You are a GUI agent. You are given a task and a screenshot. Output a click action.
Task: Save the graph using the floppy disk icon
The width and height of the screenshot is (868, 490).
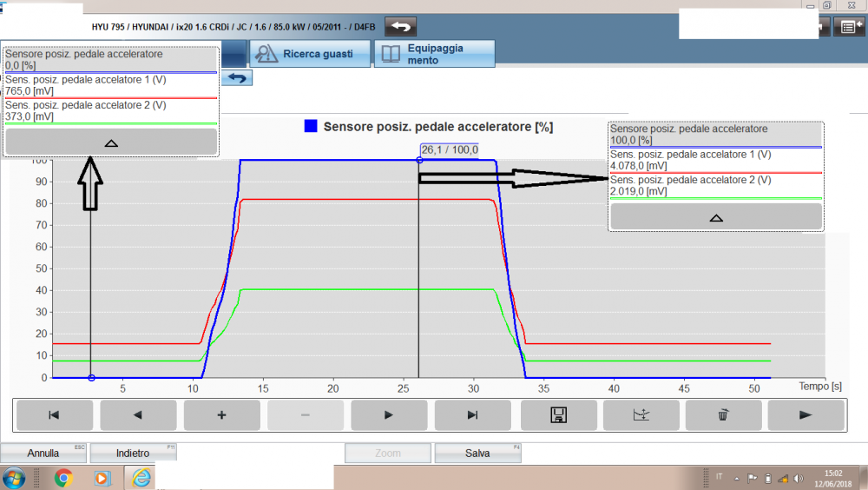(556, 415)
